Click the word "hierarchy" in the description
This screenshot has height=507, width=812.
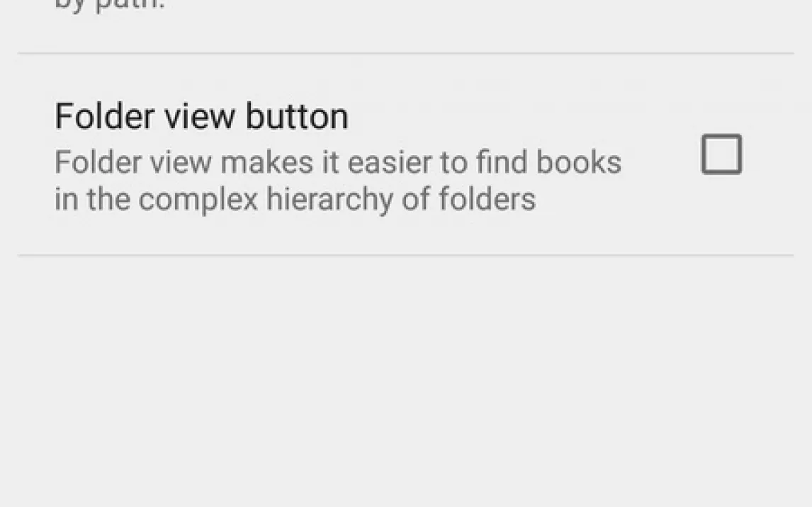coord(329,199)
